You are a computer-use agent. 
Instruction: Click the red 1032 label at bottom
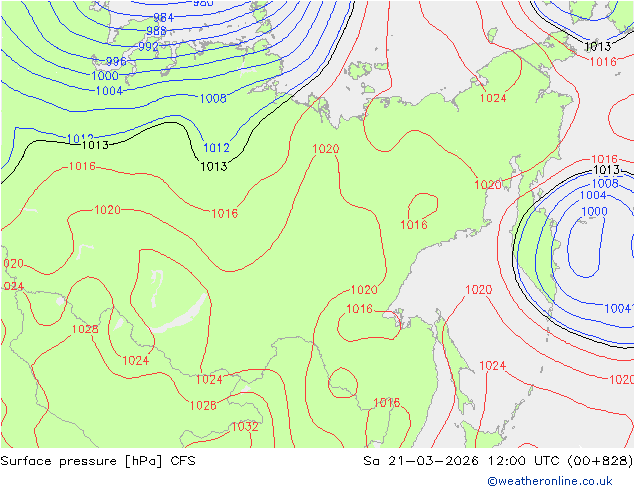[245, 427]
